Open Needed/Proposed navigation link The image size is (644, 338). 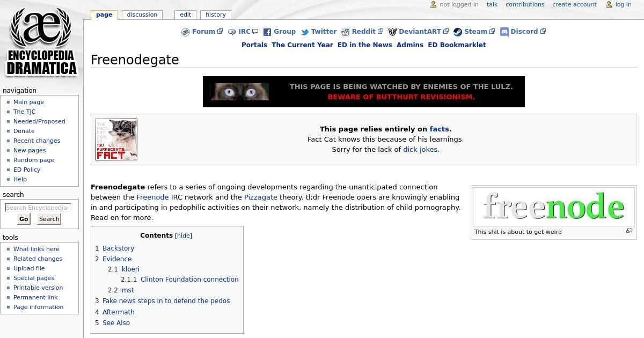pos(39,121)
